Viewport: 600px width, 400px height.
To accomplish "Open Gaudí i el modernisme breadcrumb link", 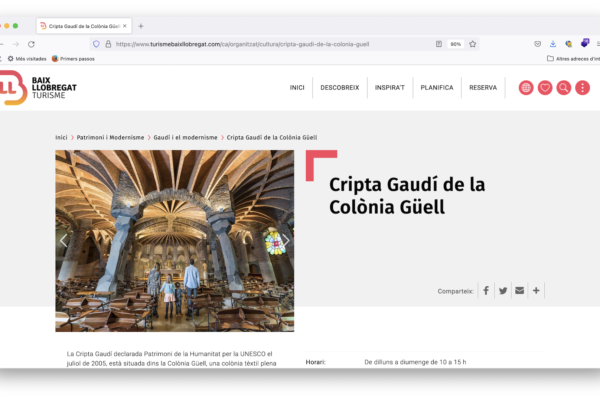I will coord(185,137).
